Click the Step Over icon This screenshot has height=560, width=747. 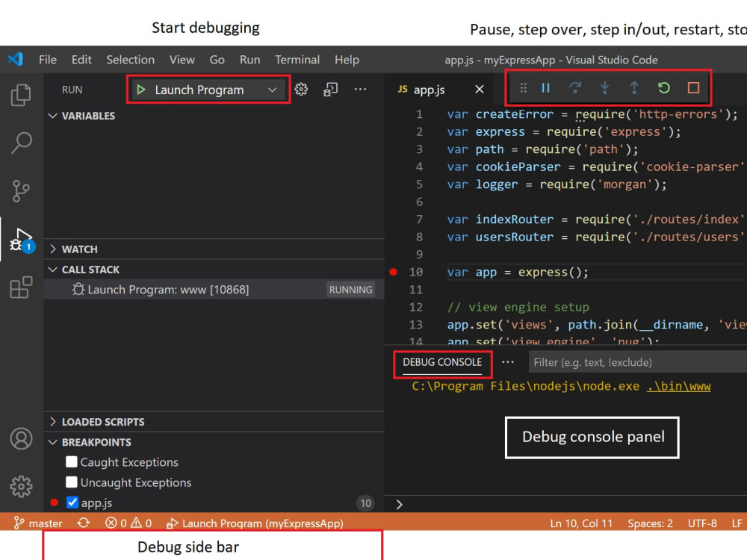click(575, 87)
